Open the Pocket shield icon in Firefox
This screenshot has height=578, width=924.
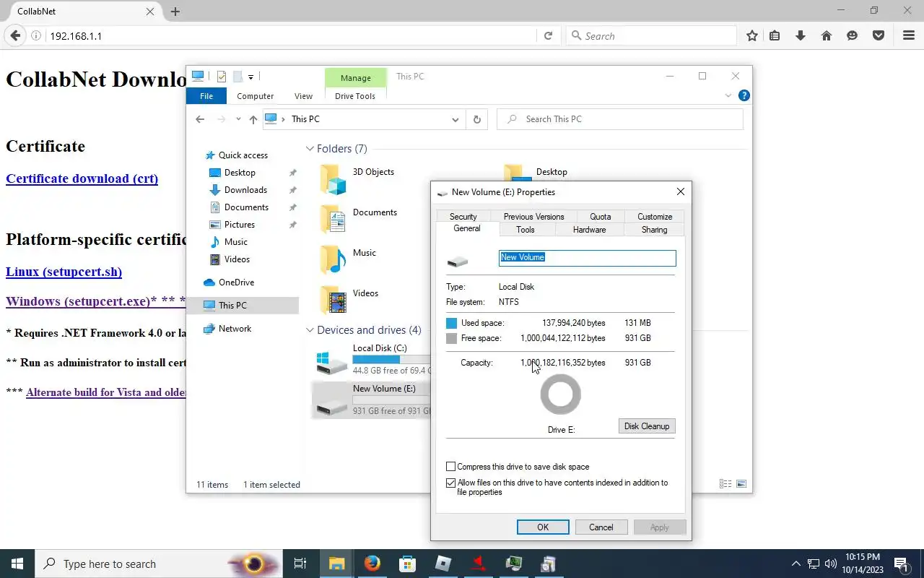click(879, 35)
